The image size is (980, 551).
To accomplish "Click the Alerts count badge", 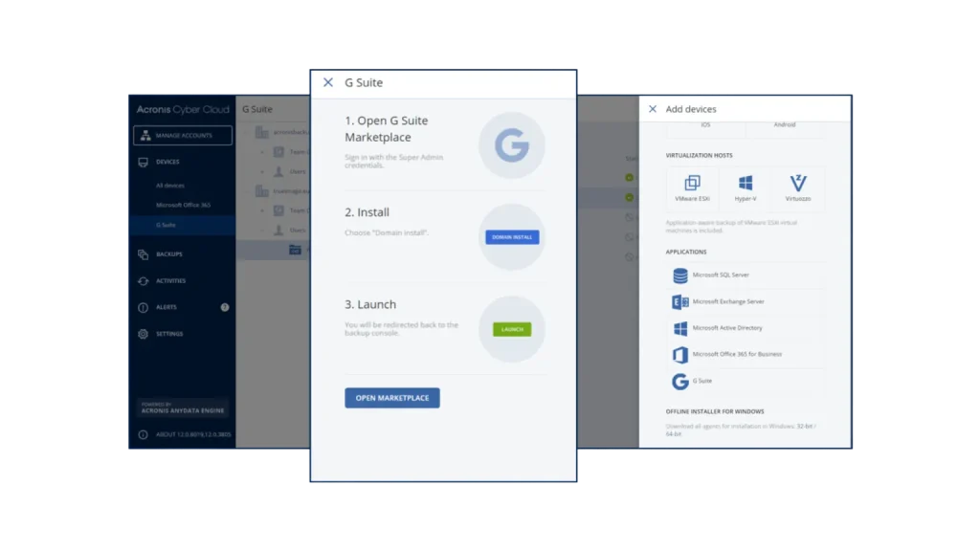I will pos(225,307).
